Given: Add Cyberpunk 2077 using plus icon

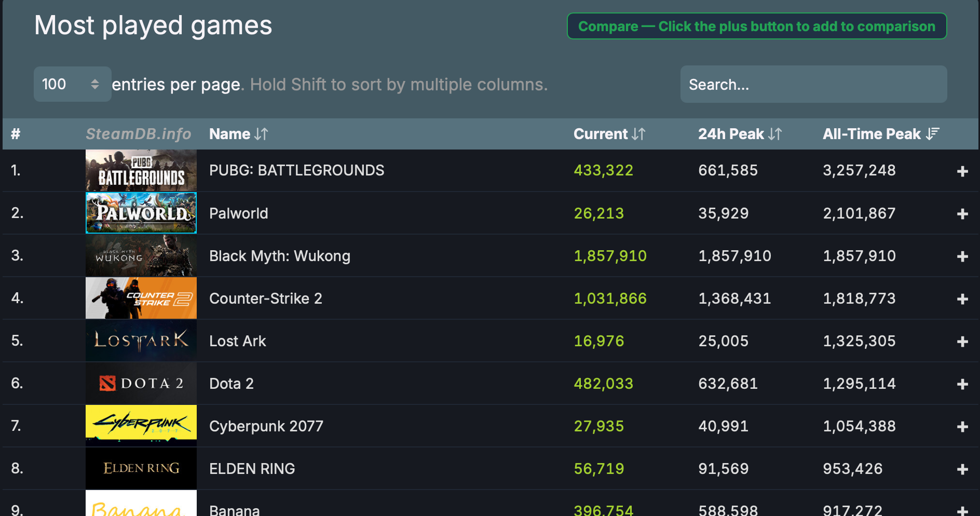Looking at the screenshot, I should tap(962, 426).
